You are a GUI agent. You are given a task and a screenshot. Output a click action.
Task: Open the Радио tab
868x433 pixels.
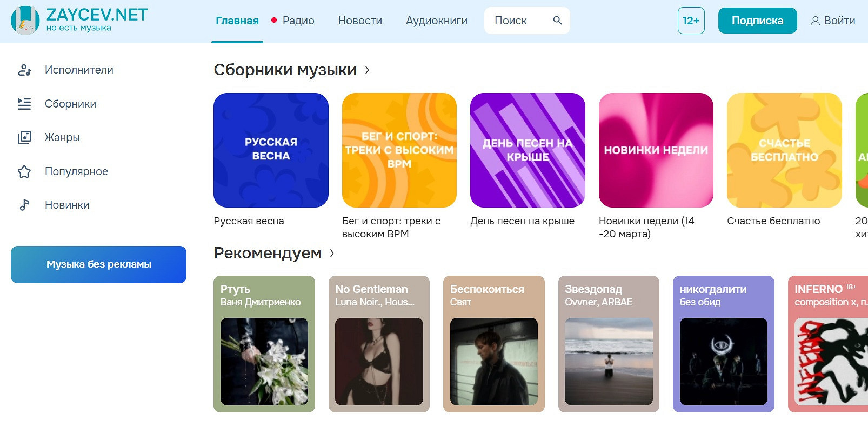coord(298,21)
